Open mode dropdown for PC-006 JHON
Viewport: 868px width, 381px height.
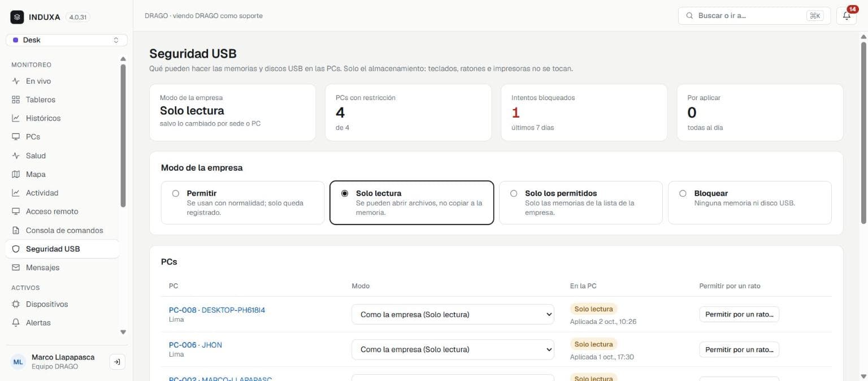pos(453,349)
